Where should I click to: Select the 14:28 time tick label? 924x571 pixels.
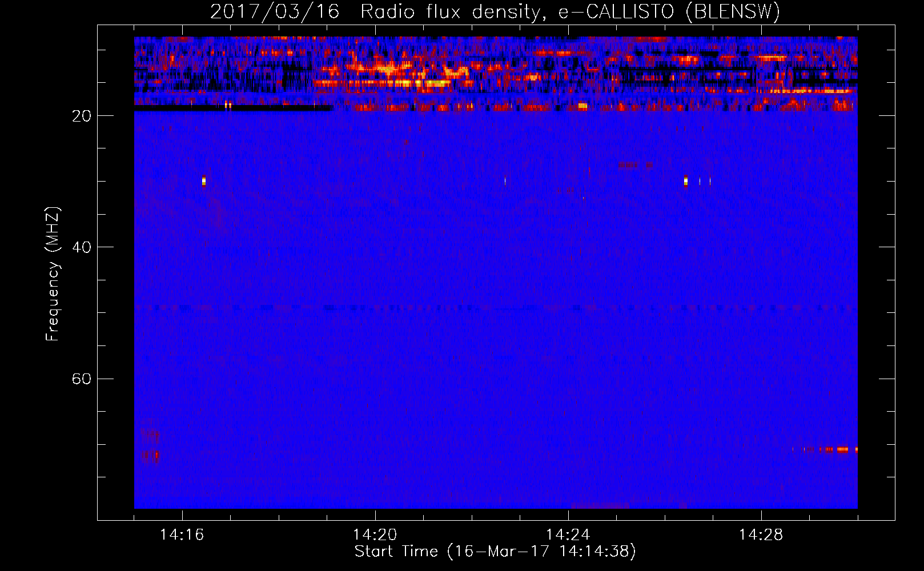pyautogui.click(x=761, y=535)
